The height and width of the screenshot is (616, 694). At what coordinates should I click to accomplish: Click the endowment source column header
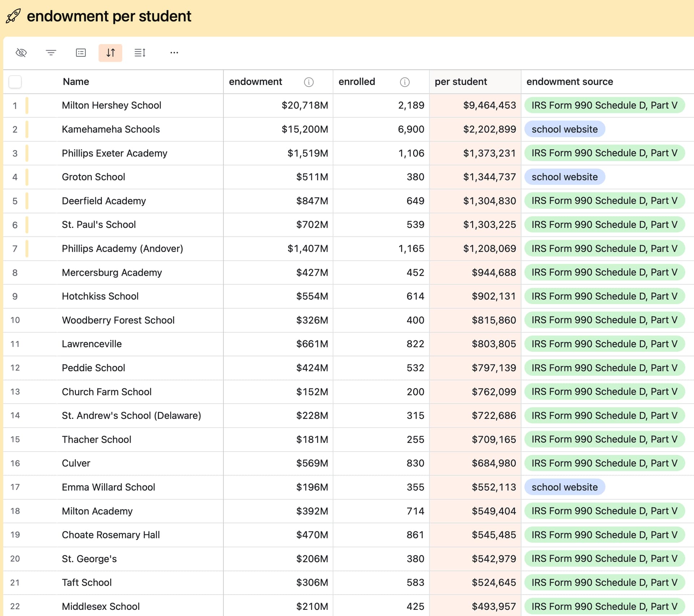tap(570, 82)
